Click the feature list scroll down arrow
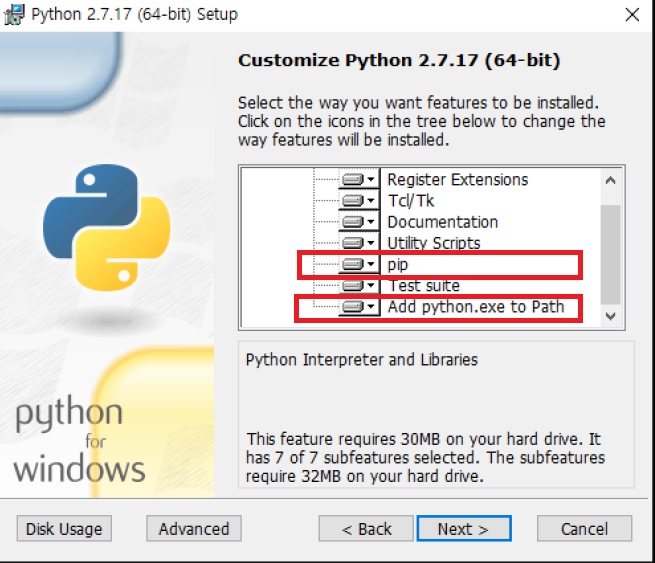 point(609,314)
